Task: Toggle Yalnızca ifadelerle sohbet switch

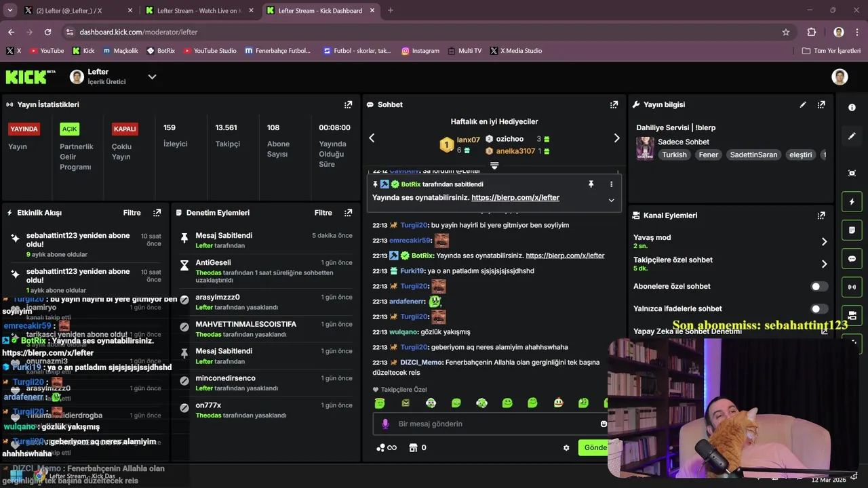Action: (819, 308)
